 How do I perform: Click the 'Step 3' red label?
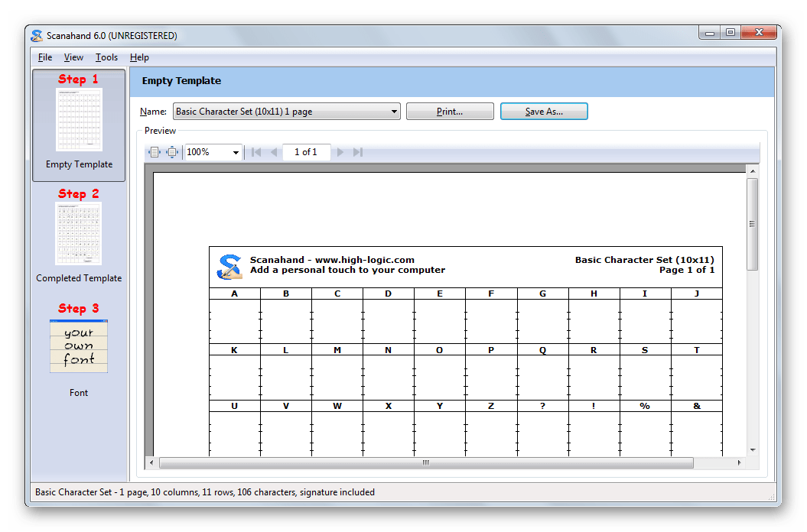click(78, 309)
